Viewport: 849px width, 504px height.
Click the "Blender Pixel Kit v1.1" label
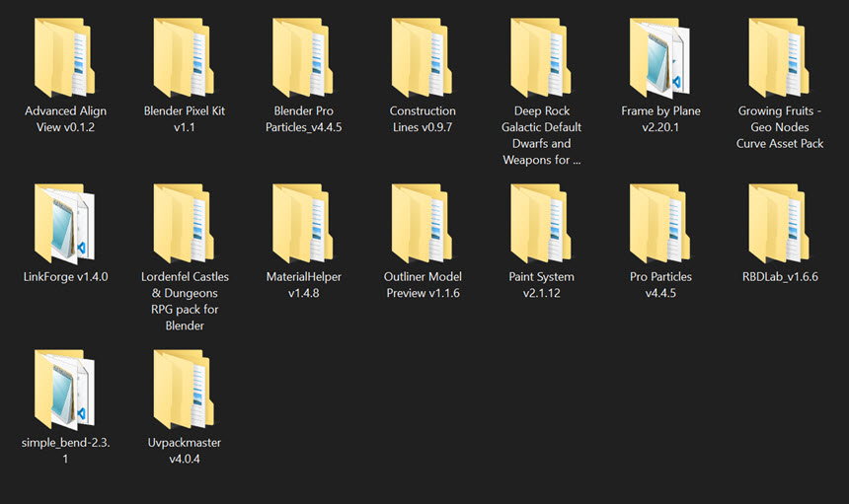184,119
